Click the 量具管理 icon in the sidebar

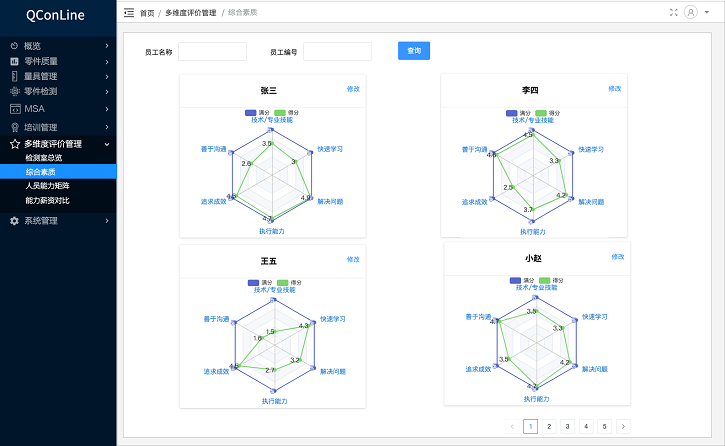(x=14, y=76)
